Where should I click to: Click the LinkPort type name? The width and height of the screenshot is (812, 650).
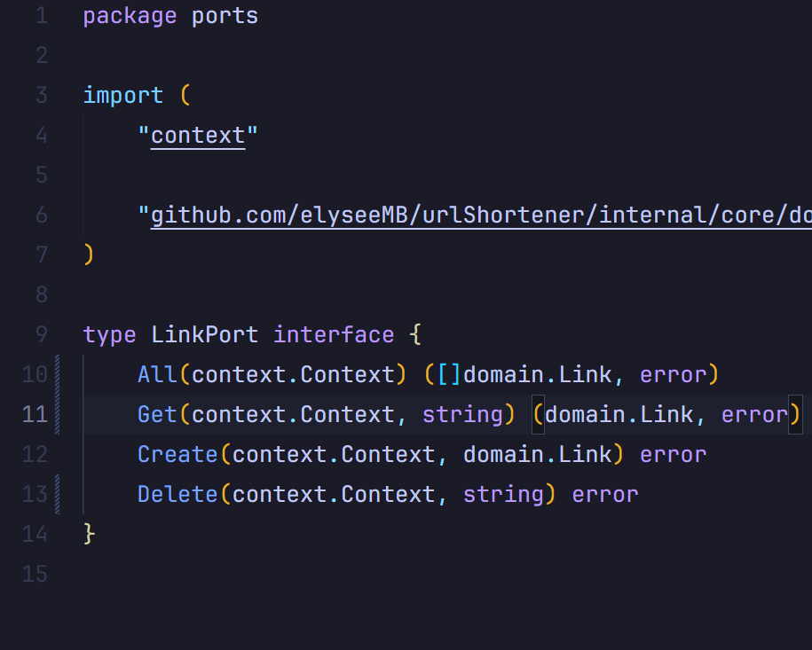click(205, 335)
